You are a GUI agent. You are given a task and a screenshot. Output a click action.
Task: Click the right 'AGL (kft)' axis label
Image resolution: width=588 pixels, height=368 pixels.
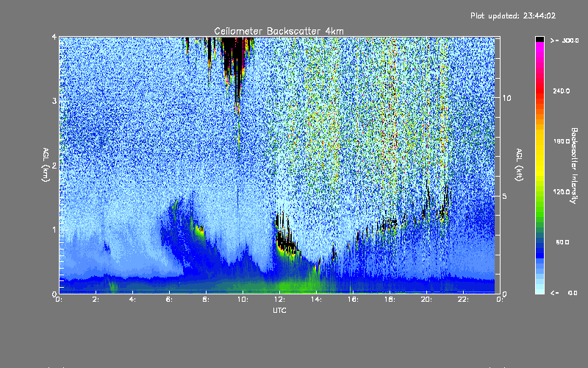(x=519, y=164)
